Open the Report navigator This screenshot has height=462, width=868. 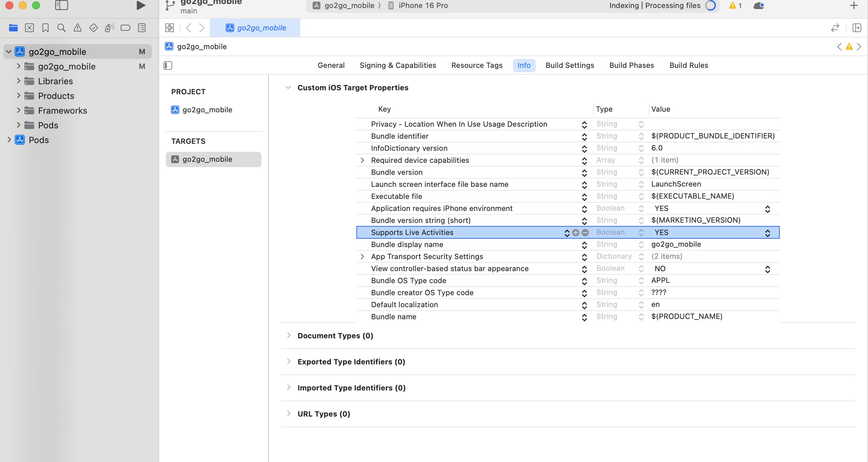tap(142, 28)
